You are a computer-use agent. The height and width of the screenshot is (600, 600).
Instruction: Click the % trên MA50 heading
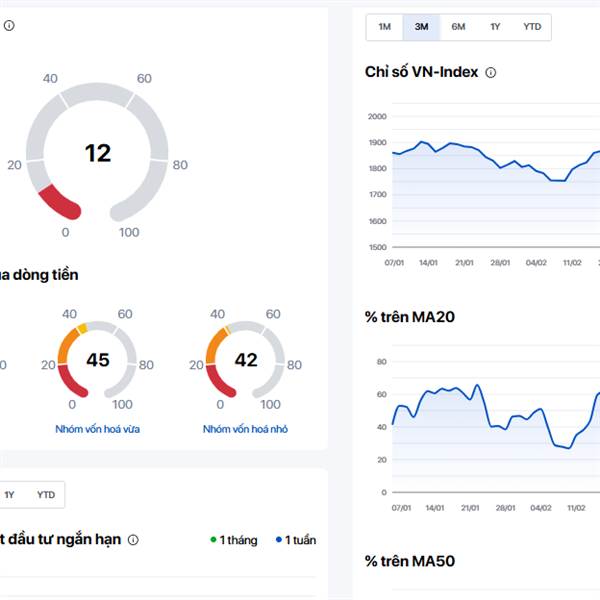pyautogui.click(x=410, y=561)
